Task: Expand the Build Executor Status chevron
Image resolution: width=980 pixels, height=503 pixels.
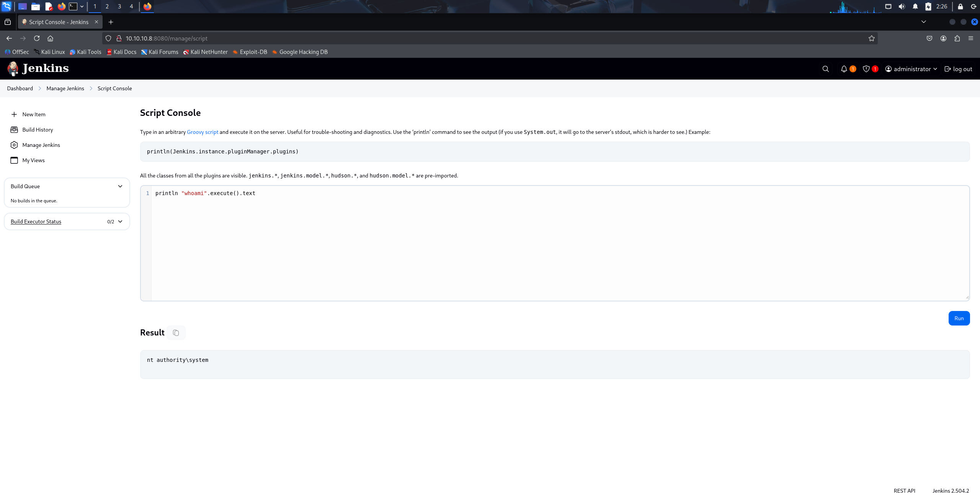Action: [120, 221]
